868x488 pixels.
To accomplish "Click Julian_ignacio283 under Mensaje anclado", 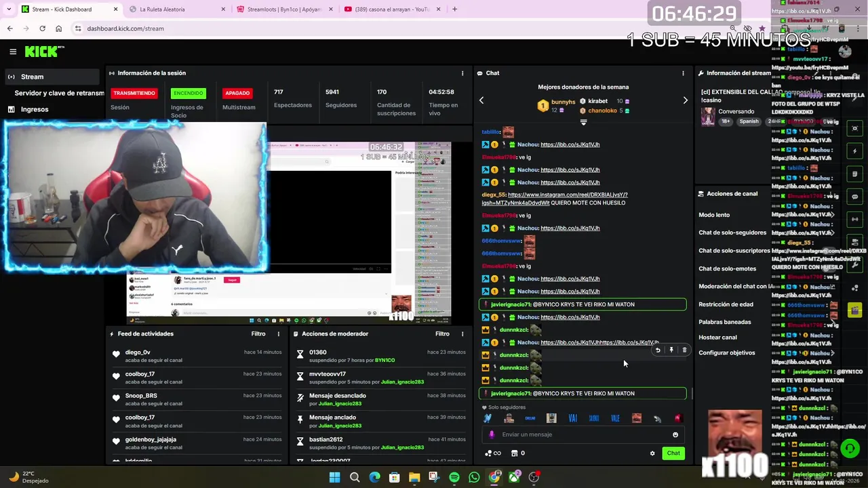I will (340, 426).
